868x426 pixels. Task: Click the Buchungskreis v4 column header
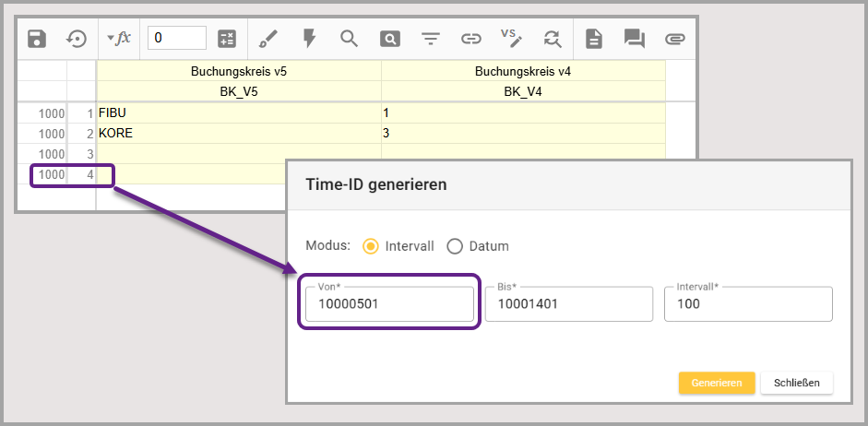[523, 71]
